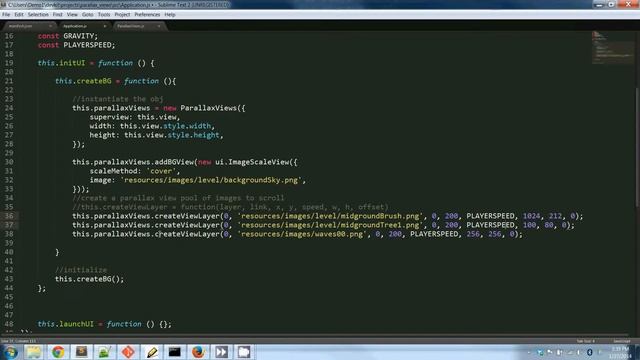
Task: Click the value 1024 on line 36
Action: coord(531,216)
